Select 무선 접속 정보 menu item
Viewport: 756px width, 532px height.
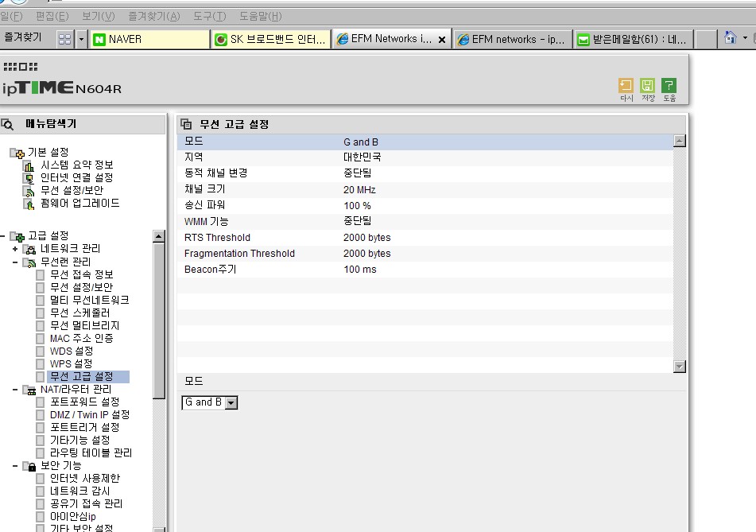[x=81, y=274]
